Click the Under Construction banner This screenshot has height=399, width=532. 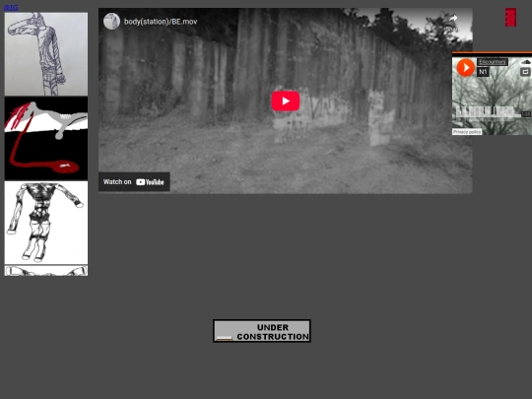pyautogui.click(x=262, y=331)
